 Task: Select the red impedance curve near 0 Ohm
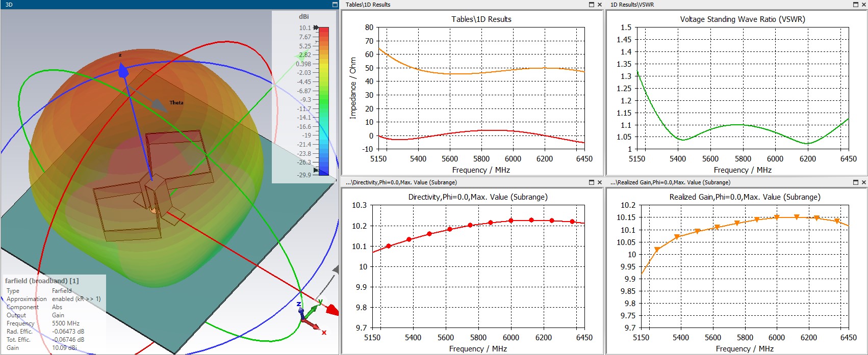pos(481,131)
